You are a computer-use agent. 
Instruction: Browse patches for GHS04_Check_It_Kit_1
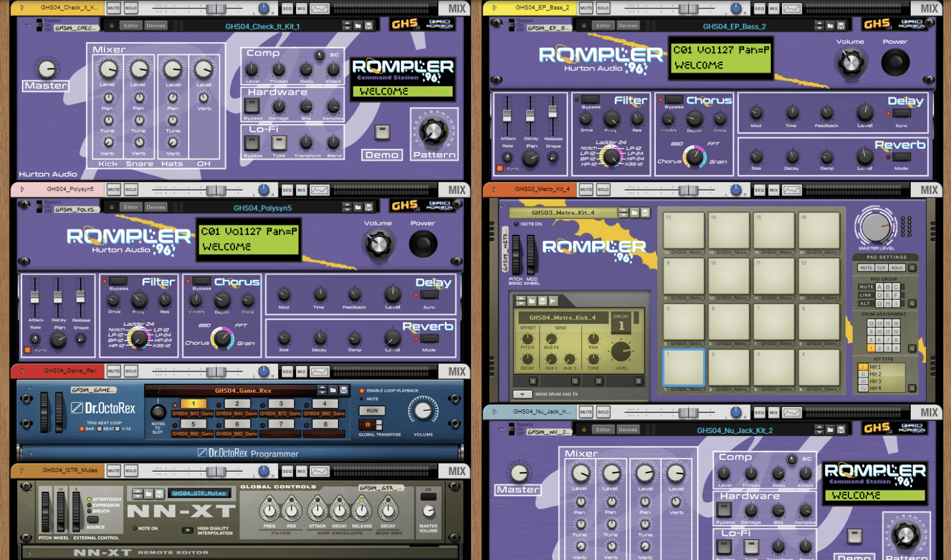click(x=358, y=26)
